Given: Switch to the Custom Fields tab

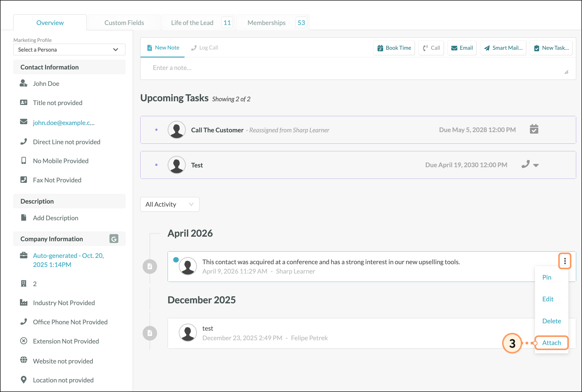Looking at the screenshot, I should click(124, 23).
